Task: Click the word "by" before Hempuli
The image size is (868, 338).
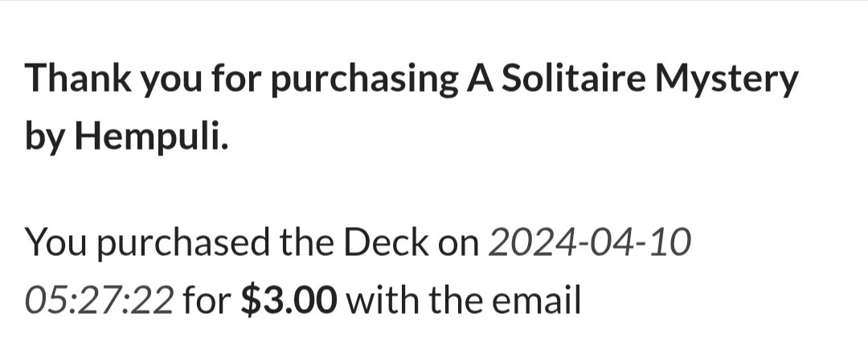Action: (45, 138)
